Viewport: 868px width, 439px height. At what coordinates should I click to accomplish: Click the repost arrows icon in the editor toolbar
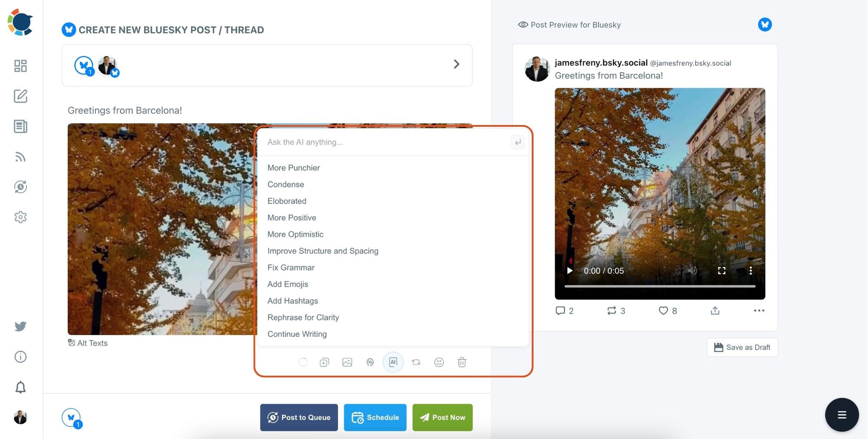(416, 362)
